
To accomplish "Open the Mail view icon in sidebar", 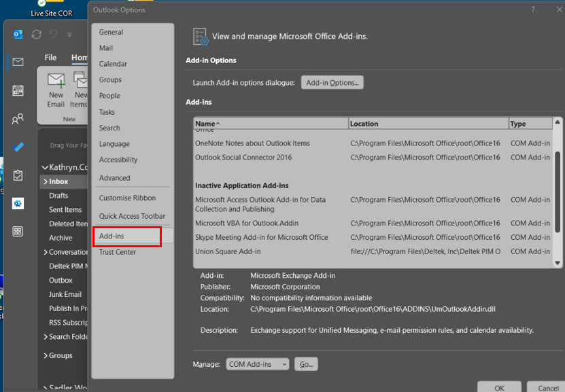I will pos(18,62).
